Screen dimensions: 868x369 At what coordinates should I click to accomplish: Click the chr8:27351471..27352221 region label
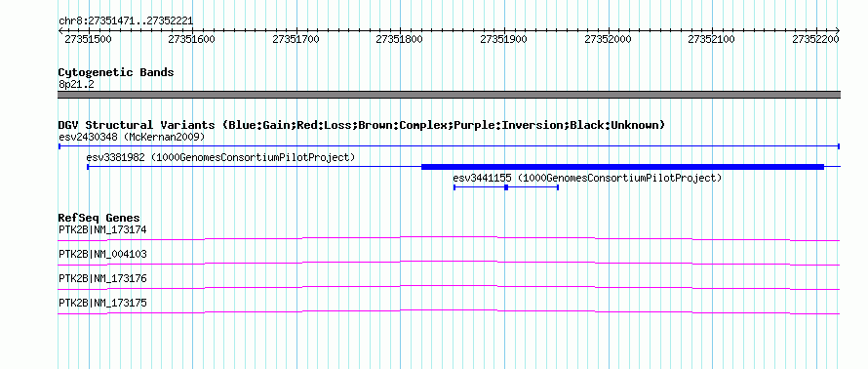(x=126, y=21)
